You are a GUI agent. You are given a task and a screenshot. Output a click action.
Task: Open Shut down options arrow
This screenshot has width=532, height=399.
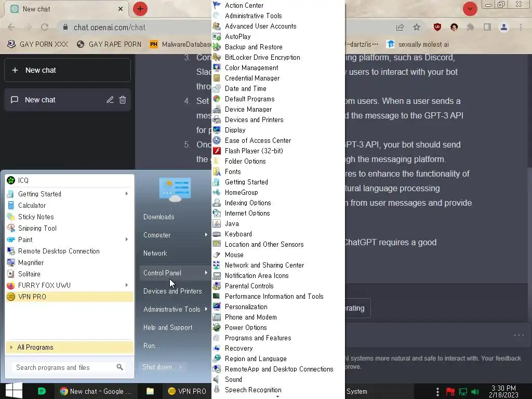[x=181, y=367]
